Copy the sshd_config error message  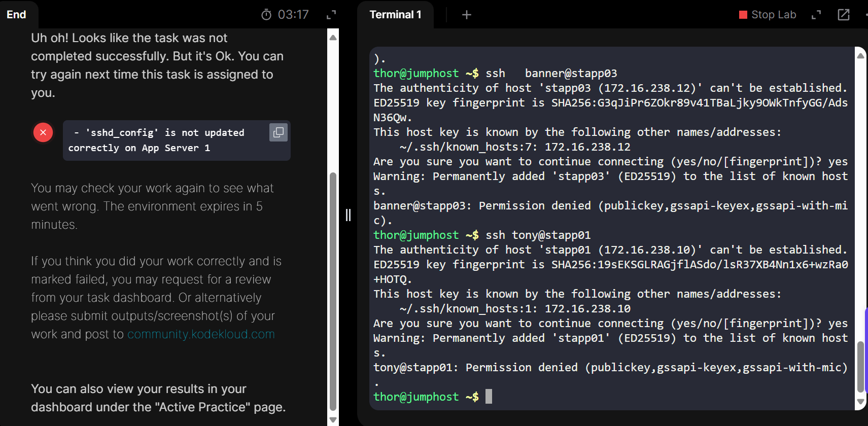278,132
